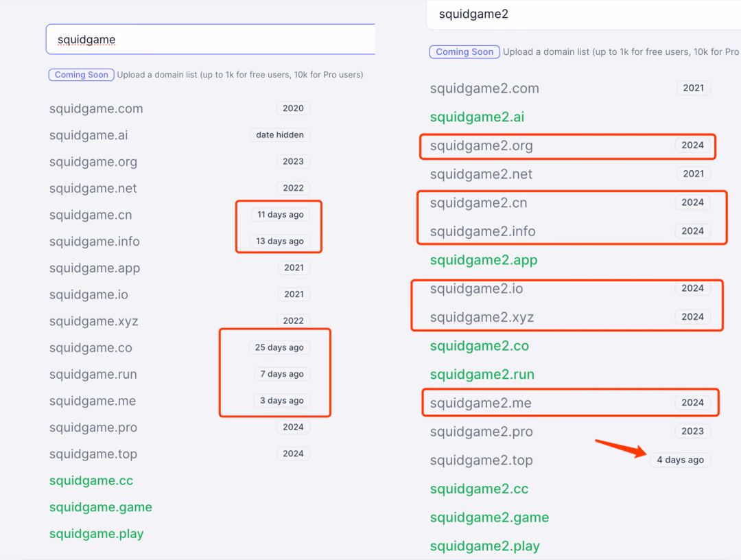Open the squidgame.org domain result
The height and width of the screenshot is (560, 741).
[x=93, y=162]
